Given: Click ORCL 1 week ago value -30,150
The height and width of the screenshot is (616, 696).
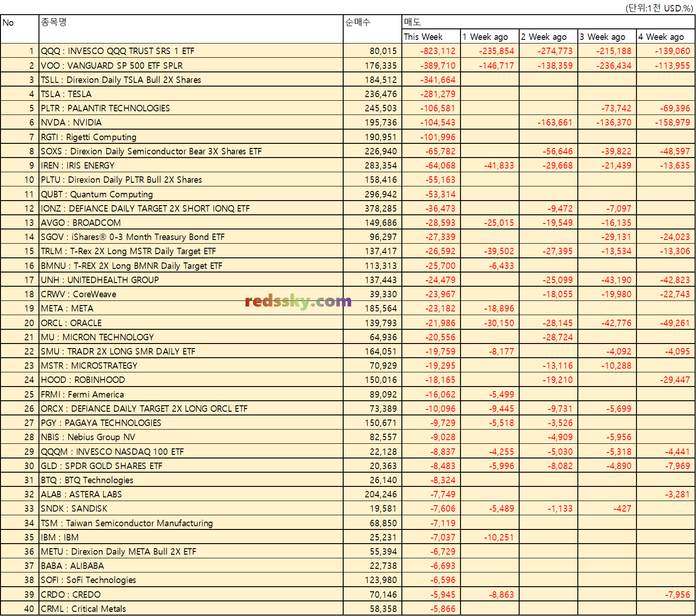Looking at the screenshot, I should pos(499,323).
